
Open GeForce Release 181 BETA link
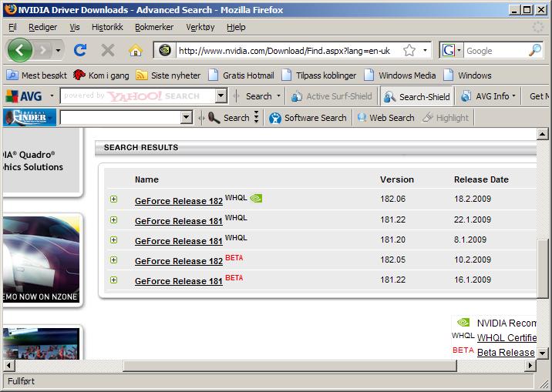point(179,281)
